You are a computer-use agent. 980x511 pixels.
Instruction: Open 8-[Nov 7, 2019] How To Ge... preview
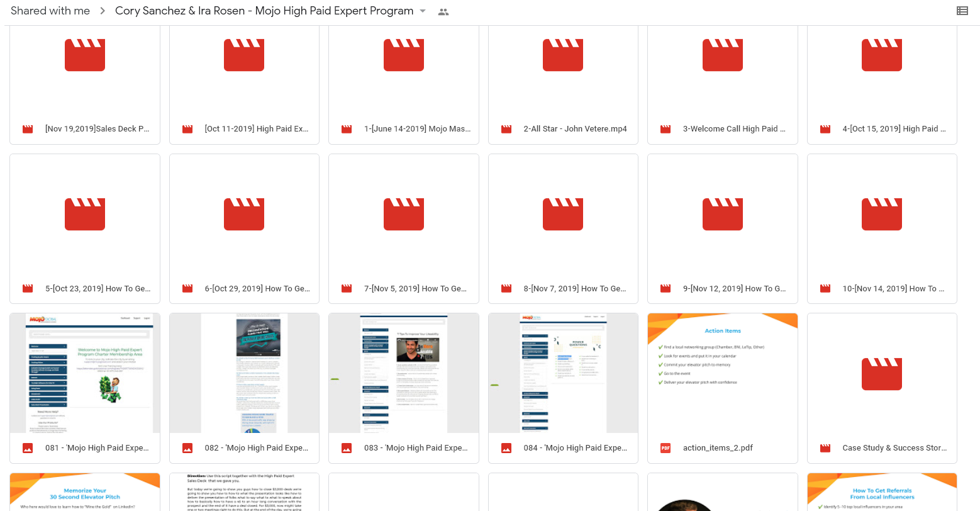pos(563,214)
